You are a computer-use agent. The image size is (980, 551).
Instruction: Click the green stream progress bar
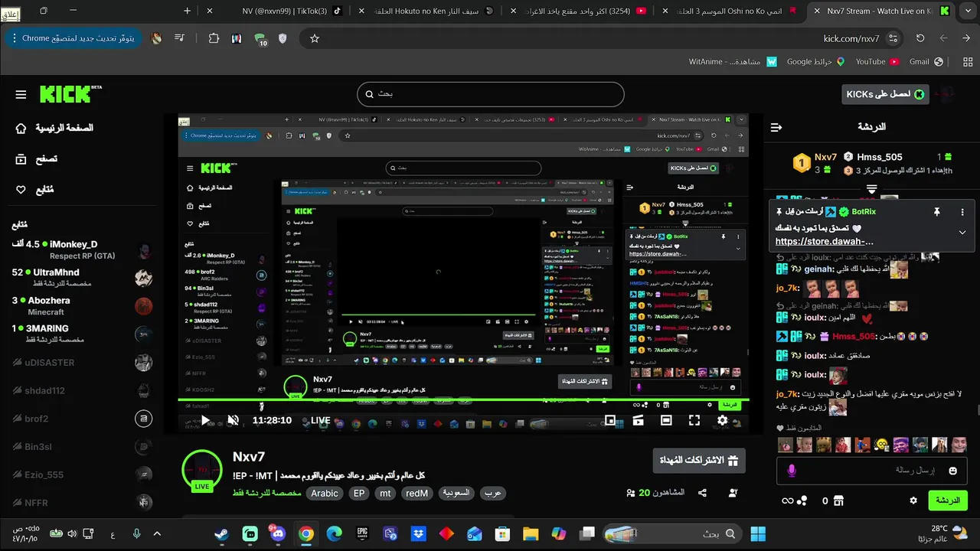point(464,399)
